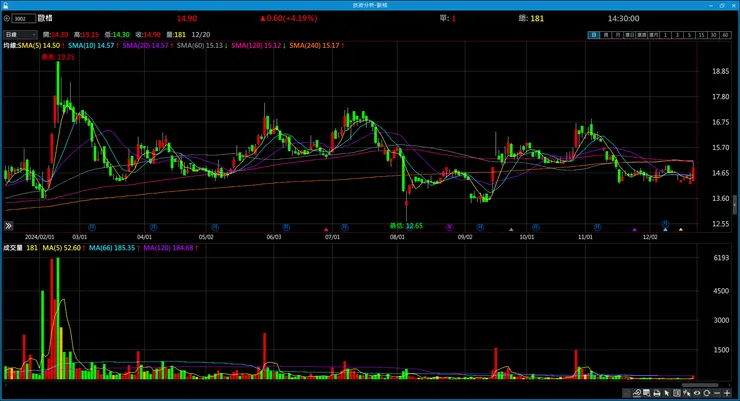The image size is (740, 401).
Task: Switch to the 15-minute period tab
Action: coord(701,35)
